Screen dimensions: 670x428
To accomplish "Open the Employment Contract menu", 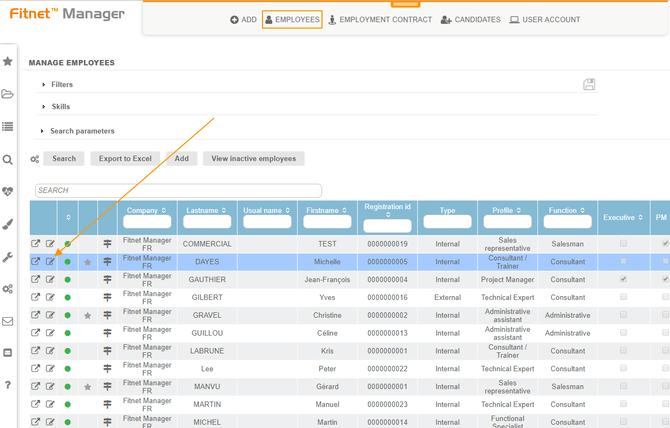I will 380,19.
